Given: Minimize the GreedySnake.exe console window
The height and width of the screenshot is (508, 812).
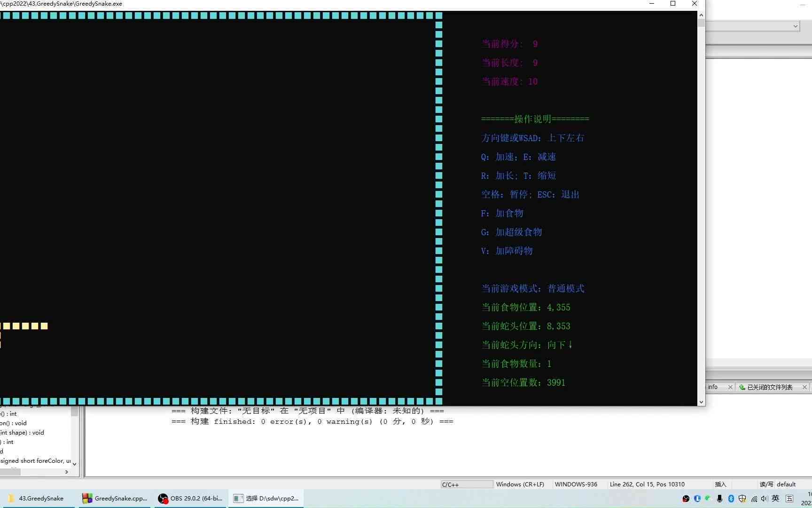Looking at the screenshot, I should pyautogui.click(x=652, y=4).
